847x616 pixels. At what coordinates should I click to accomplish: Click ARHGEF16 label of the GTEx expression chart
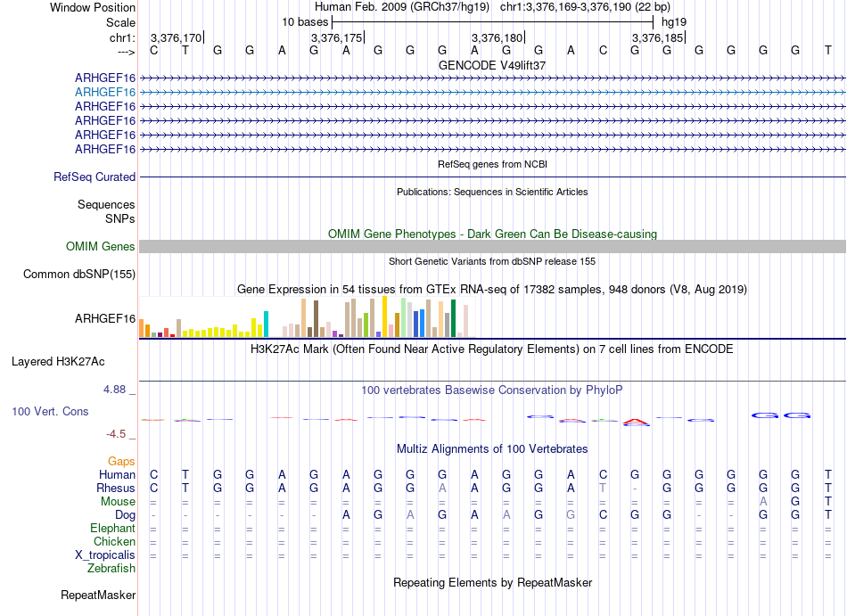(105, 318)
